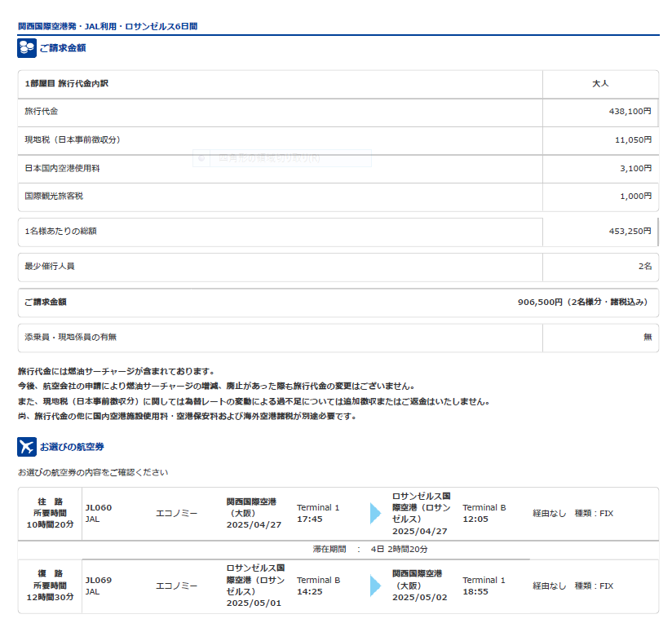Select arrival time 12:05
672x632 pixels.
(475, 519)
